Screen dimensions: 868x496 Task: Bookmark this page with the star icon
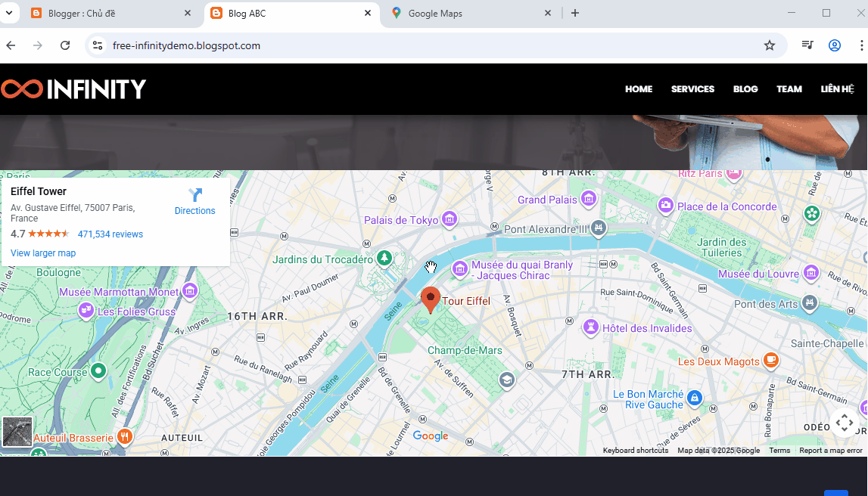pyautogui.click(x=770, y=45)
